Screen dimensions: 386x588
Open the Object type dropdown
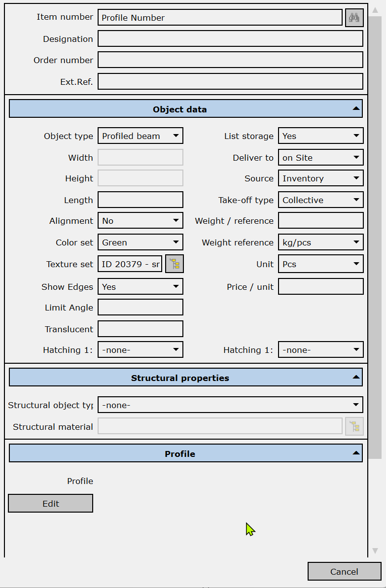point(140,136)
